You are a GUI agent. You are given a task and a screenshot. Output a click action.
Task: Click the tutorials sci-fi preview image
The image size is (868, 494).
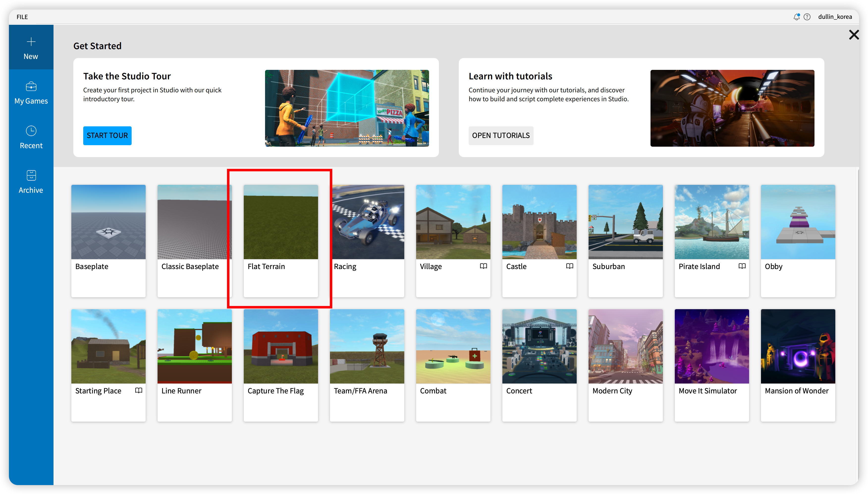point(732,108)
